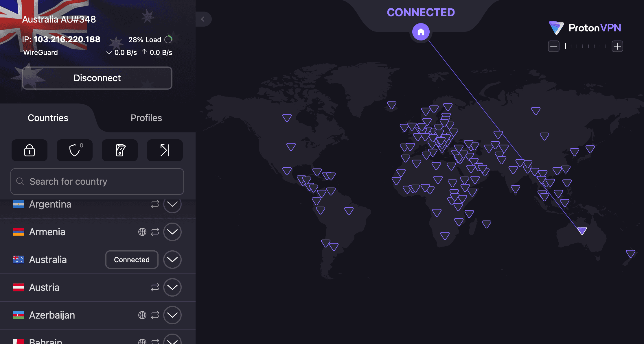Zoom out the map with minus
This screenshot has width=644, height=344.
click(553, 46)
